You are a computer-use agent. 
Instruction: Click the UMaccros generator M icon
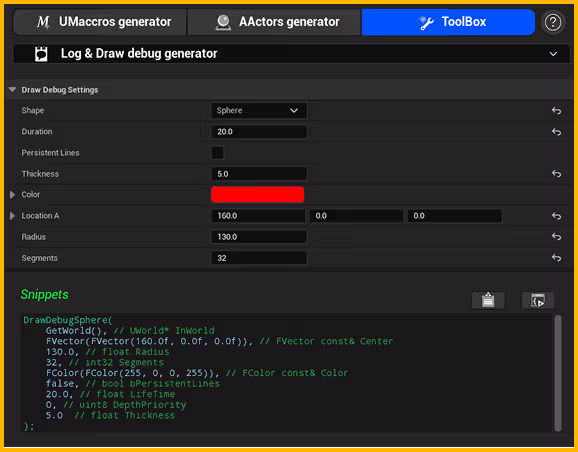[43, 22]
